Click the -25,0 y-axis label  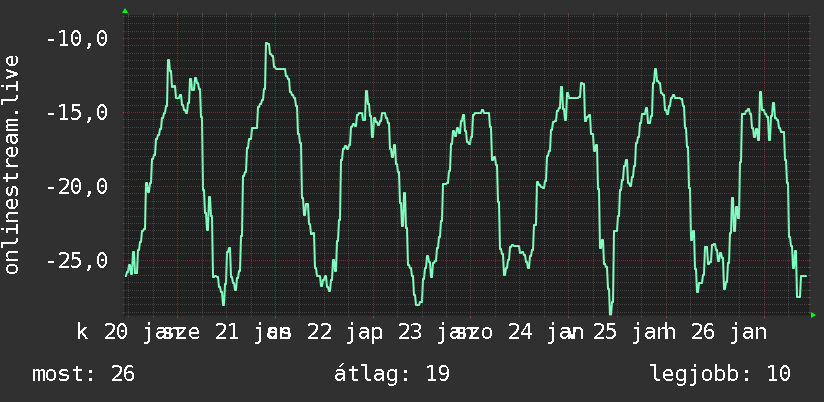[x=77, y=261]
